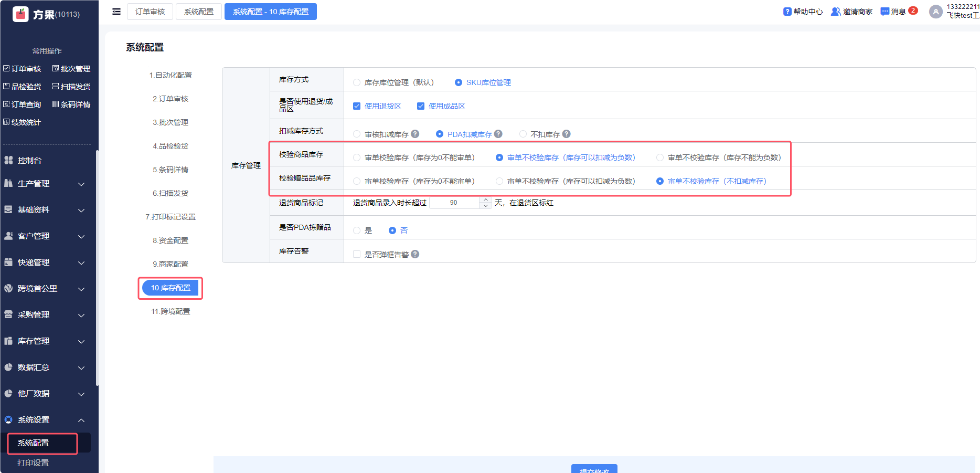The image size is (980, 473).
Task: Select 库存库位管理（默认） radio option
Action: pyautogui.click(x=357, y=82)
